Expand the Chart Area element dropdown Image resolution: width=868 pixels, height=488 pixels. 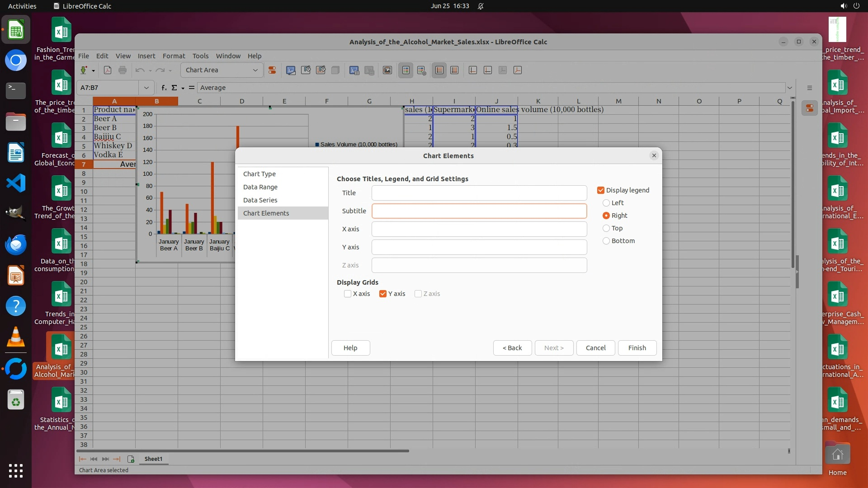point(255,70)
